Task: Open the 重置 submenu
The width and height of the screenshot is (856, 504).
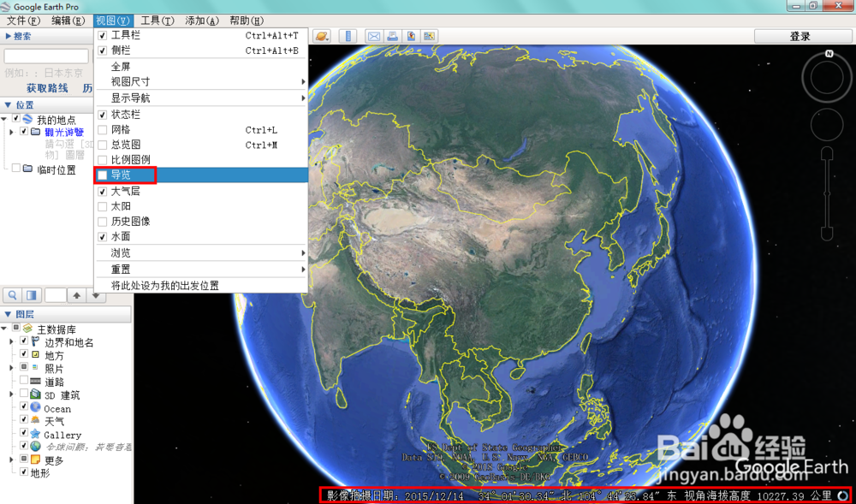Action: [201, 270]
